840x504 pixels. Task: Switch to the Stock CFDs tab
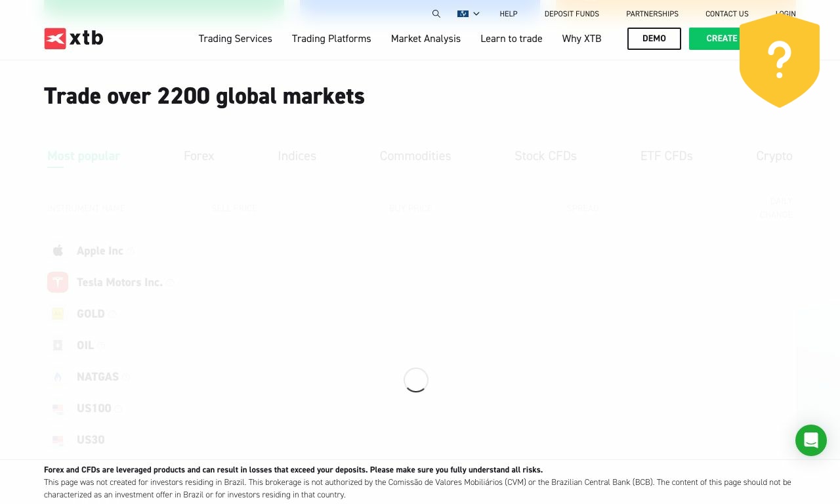[x=545, y=156]
